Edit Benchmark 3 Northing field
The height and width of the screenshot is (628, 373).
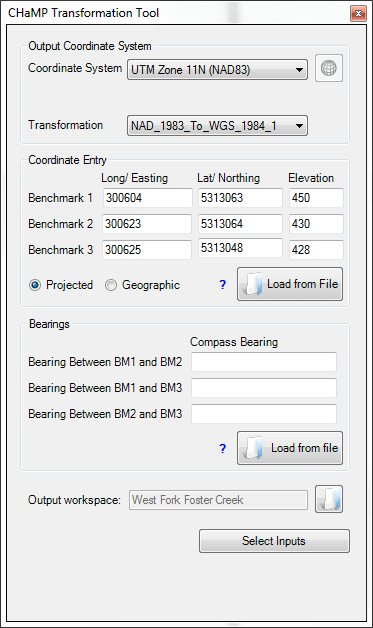click(240, 248)
